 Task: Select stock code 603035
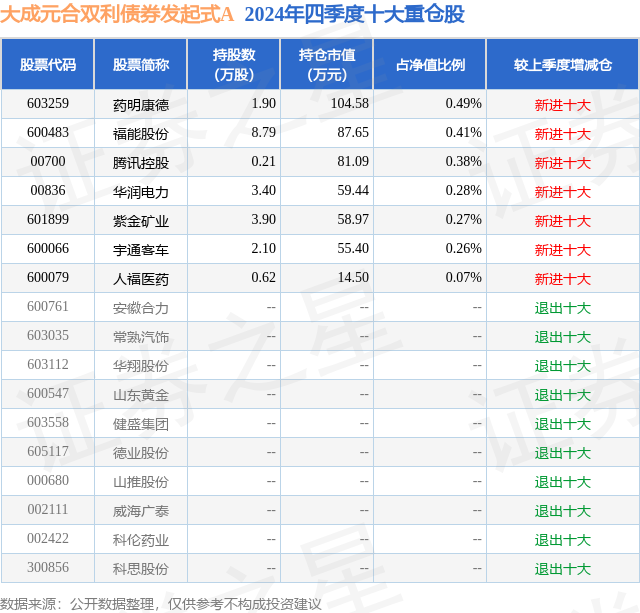[48, 335]
